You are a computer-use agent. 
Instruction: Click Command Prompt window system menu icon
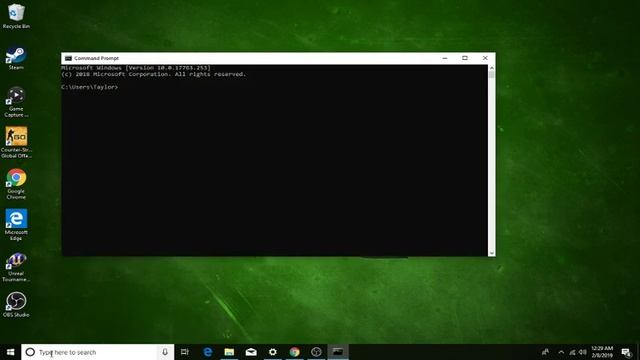point(68,58)
